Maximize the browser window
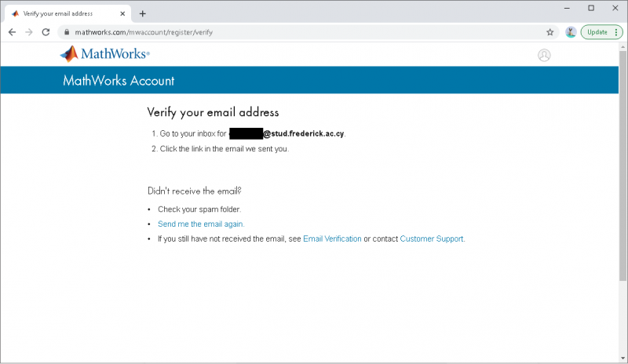This screenshot has width=628, height=364. [x=590, y=8]
